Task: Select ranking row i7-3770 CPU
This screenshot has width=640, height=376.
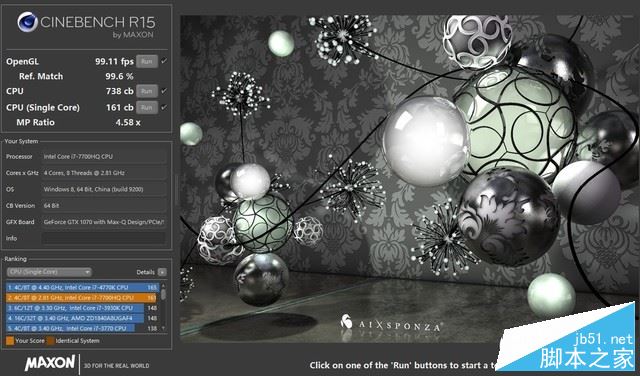Action: point(82,328)
